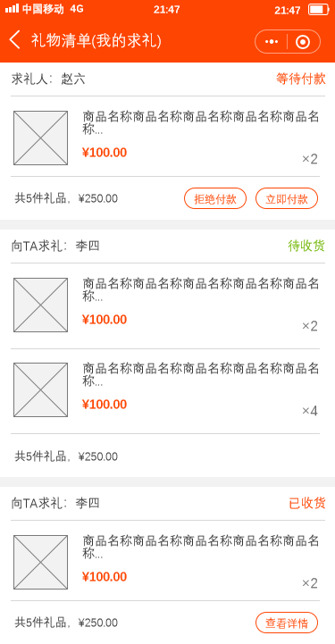The width and height of the screenshot is (335, 644).
Task: Select product name in 赵六's order
Action: coord(201,122)
